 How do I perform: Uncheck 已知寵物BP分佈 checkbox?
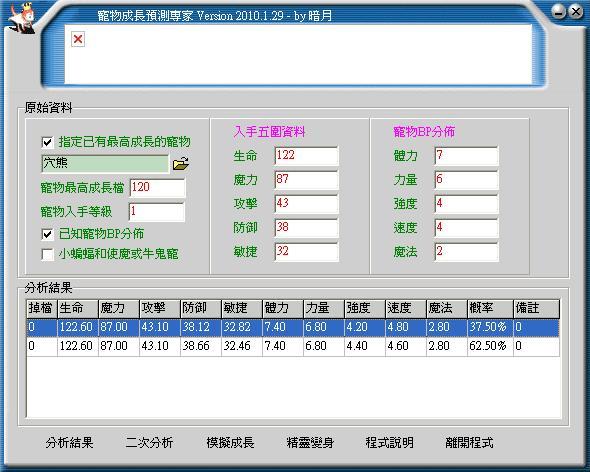click(47, 234)
